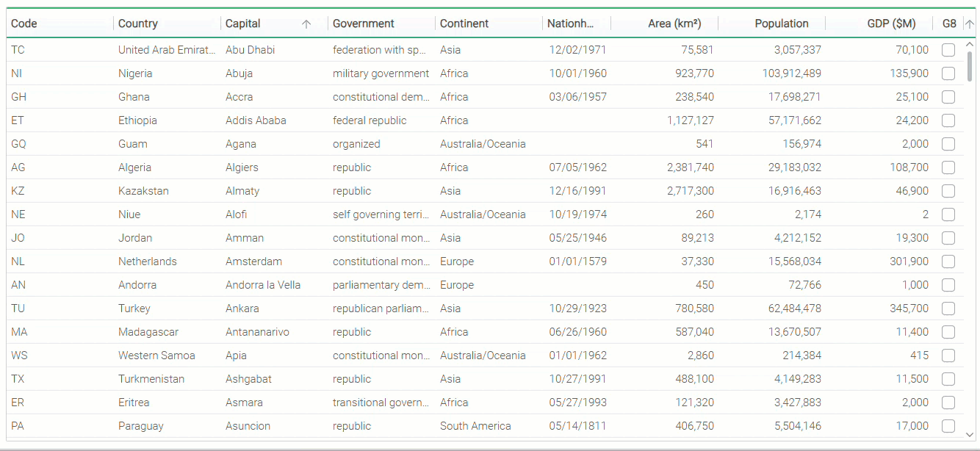Toggle the G8 checkbox for Netherlands
This screenshot has width=980, height=451.
tap(948, 261)
